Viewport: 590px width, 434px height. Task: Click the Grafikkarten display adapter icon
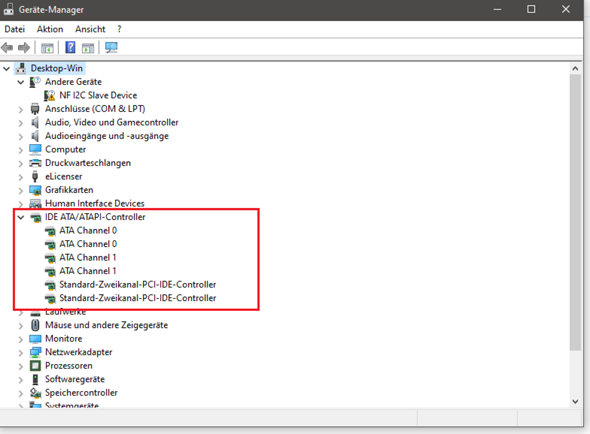pyautogui.click(x=35, y=190)
